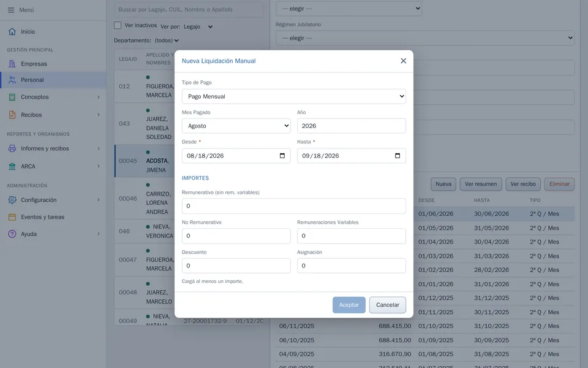Click the Aceptar button
Screen dimensions: 588x368
(x=349, y=305)
